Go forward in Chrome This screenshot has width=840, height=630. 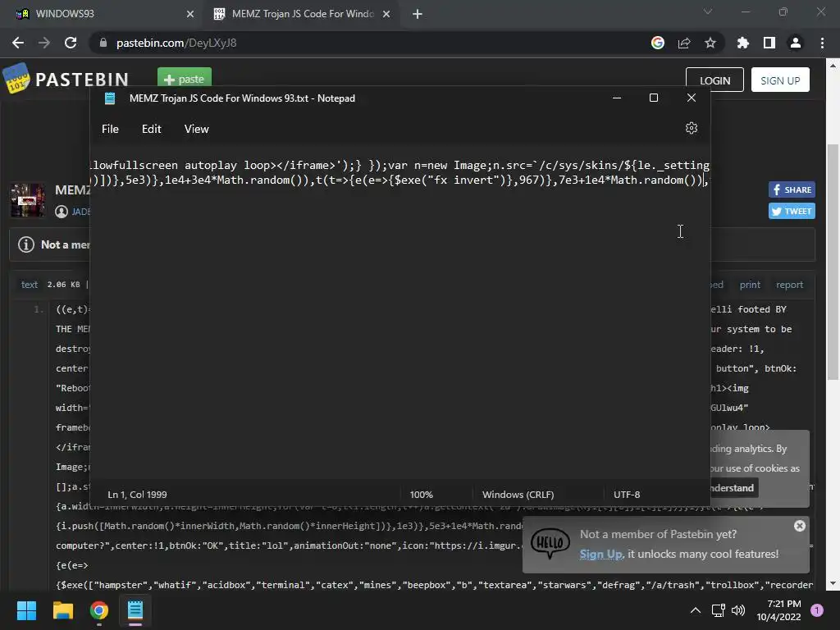44,43
